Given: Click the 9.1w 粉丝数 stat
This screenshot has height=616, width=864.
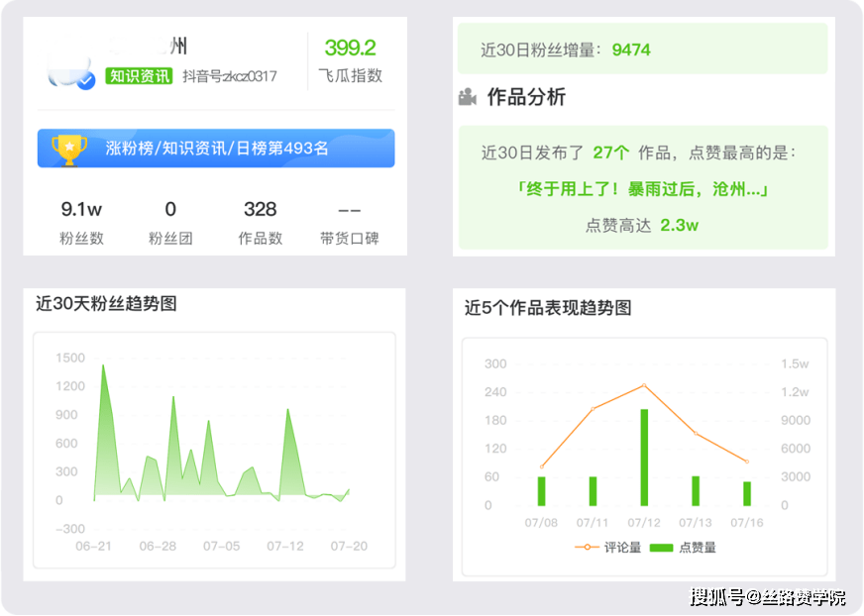Looking at the screenshot, I should (81, 209).
